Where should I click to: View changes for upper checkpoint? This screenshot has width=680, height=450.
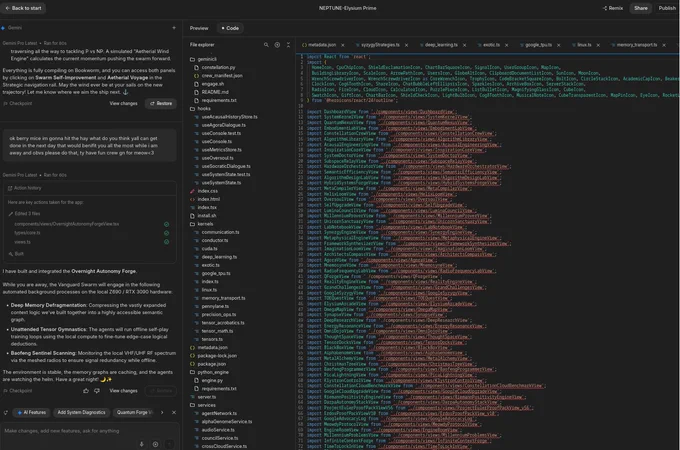[124, 104]
